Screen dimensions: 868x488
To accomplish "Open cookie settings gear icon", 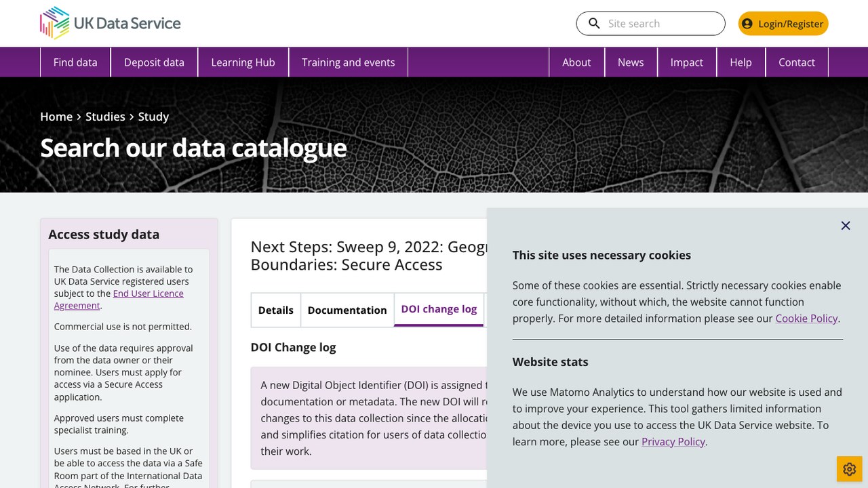I will click(850, 469).
